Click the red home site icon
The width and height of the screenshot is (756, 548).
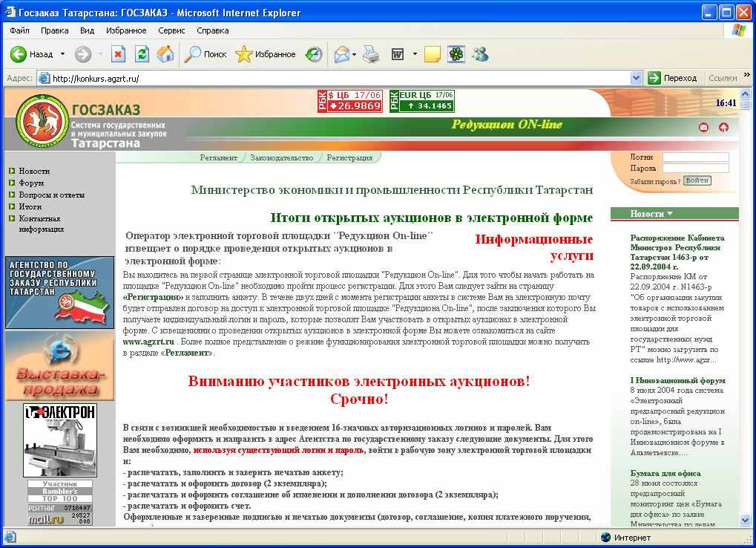point(723,128)
